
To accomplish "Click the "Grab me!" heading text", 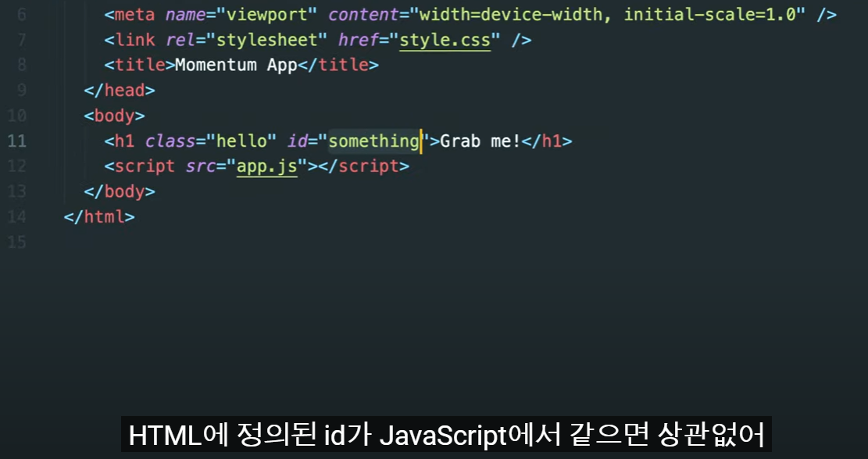I will tap(480, 141).
